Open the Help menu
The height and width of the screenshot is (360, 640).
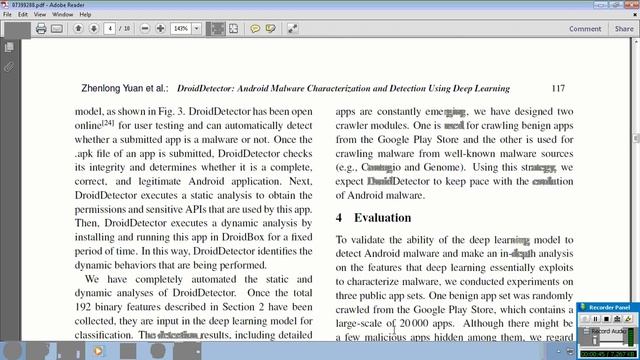click(85, 14)
